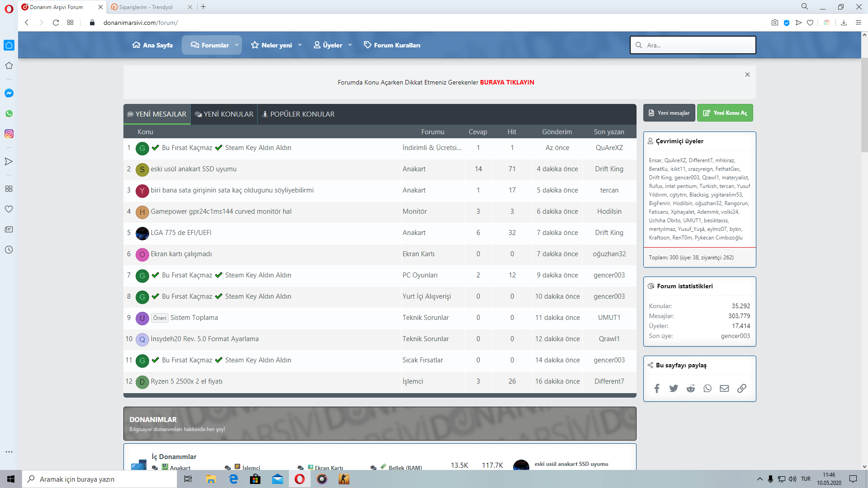The image size is (868, 488).
Task: Open WhatsApp in Opera sidebar
Action: click(x=9, y=113)
